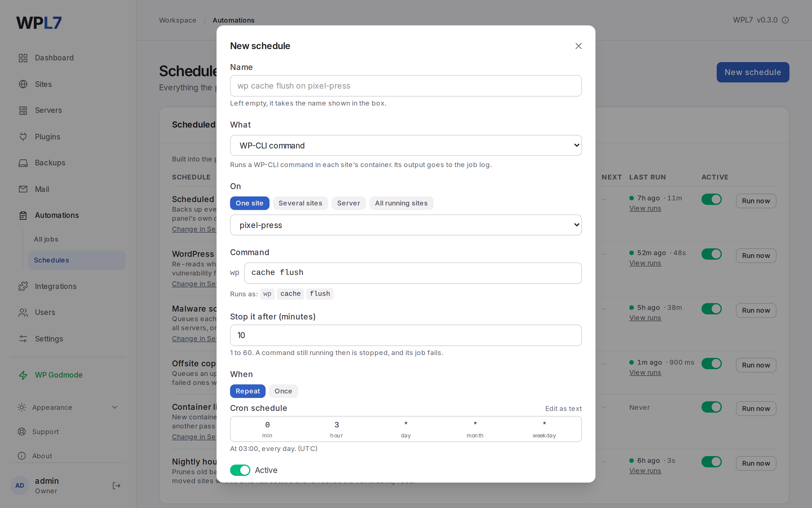
Task: Click Run now for the 7h ago row
Action: pos(756,201)
